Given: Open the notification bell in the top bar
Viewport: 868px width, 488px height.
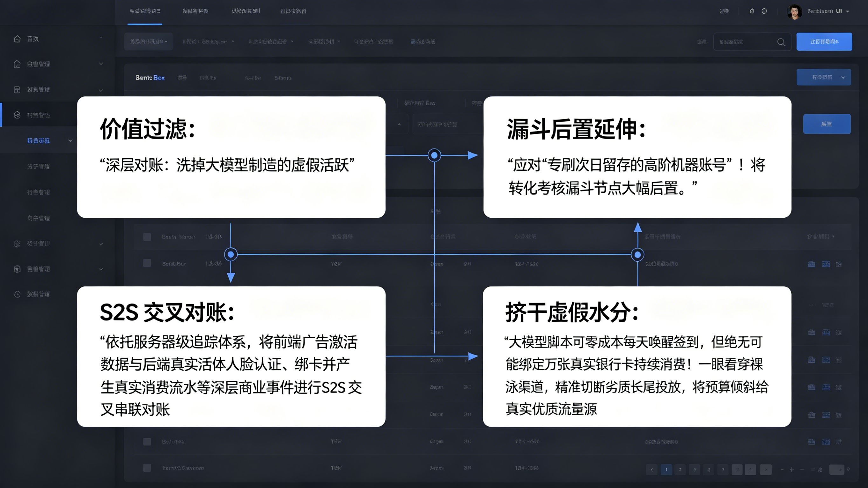Looking at the screenshot, I should [751, 11].
